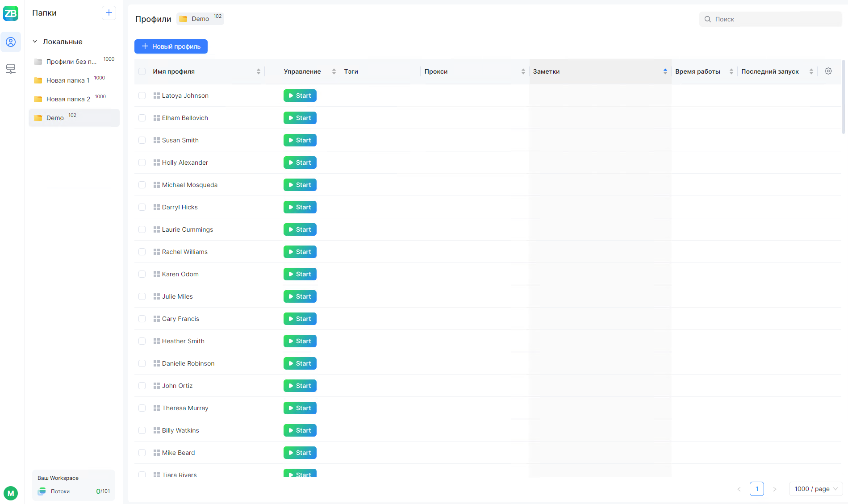Image resolution: width=848 pixels, height=504 pixels.
Task: Open table column settings gear
Action: [x=828, y=71]
